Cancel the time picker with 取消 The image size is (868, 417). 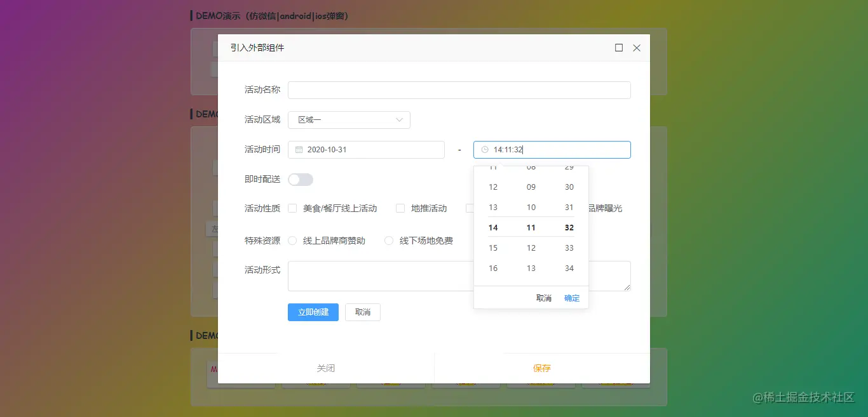point(543,298)
